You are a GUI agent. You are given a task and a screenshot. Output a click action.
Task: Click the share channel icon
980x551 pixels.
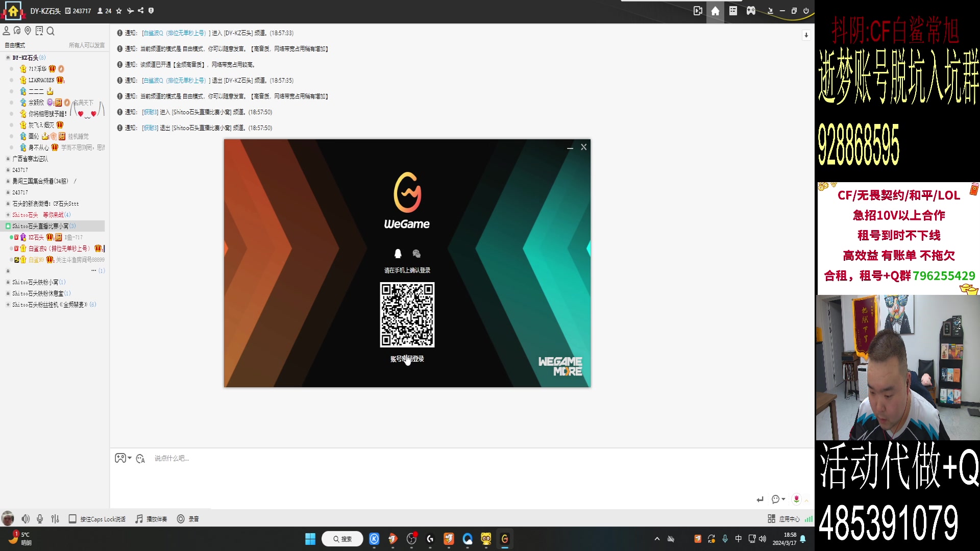point(140,11)
